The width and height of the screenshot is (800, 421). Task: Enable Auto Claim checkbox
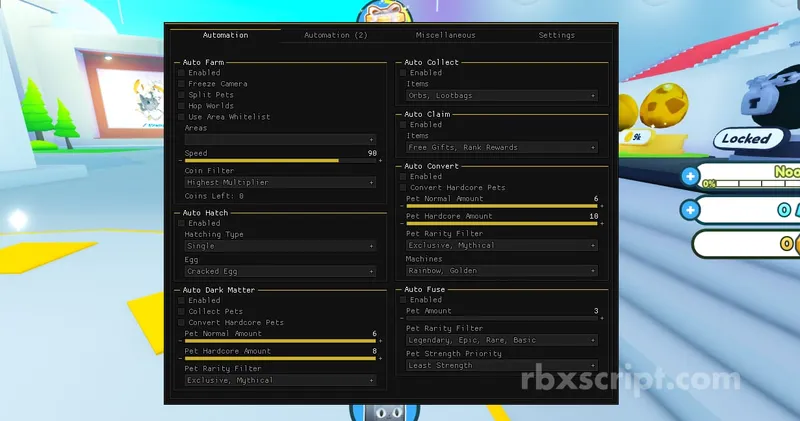[403, 125]
